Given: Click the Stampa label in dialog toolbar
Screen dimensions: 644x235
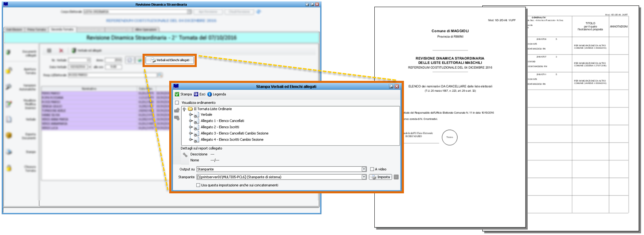Looking at the screenshot, I should click(186, 94).
